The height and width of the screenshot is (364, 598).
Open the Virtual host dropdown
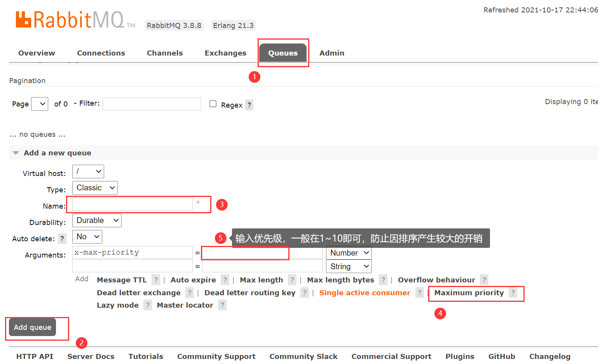click(88, 171)
